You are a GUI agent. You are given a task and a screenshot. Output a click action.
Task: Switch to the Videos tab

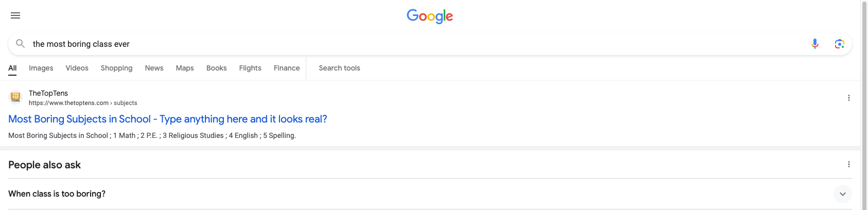[77, 68]
